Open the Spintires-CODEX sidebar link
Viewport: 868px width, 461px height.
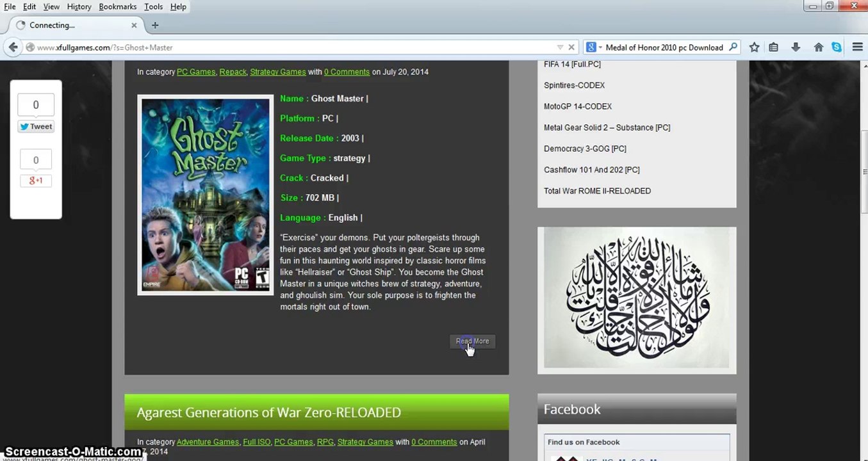pyautogui.click(x=574, y=85)
